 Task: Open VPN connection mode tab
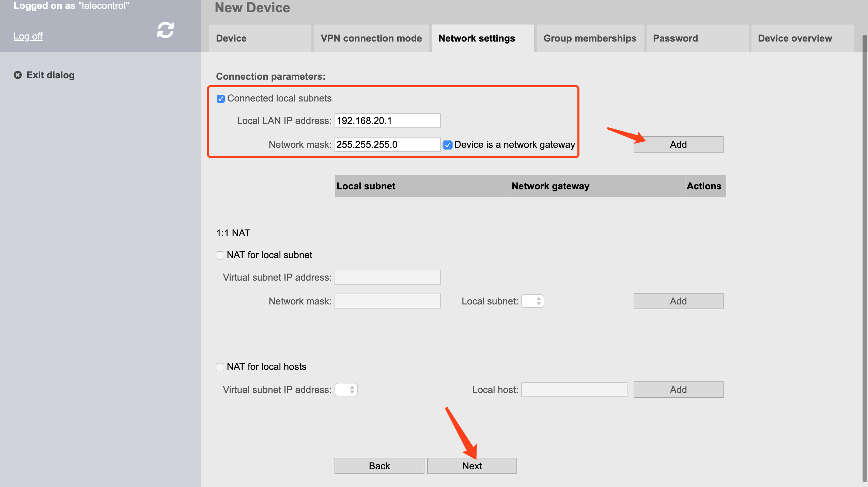(x=371, y=38)
